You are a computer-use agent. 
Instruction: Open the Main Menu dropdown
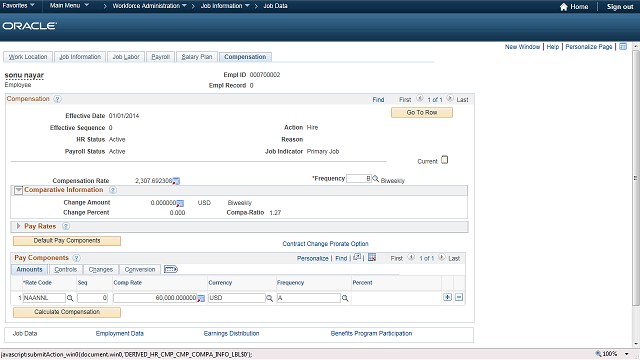[69, 6]
